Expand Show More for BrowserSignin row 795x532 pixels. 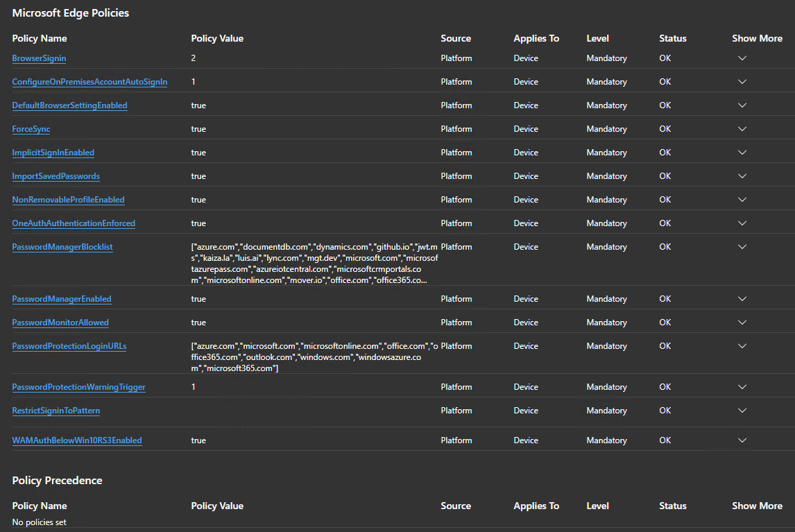[x=742, y=58]
